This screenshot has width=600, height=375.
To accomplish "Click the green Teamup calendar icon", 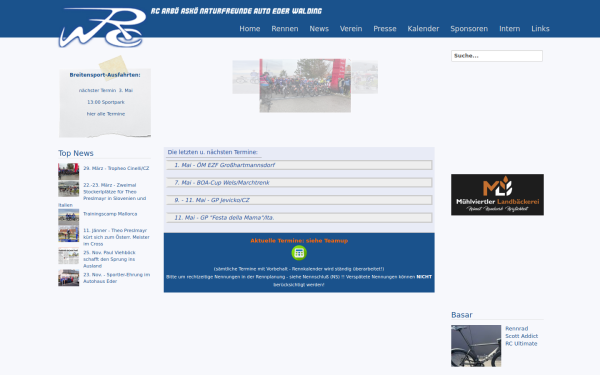I will (x=299, y=253).
